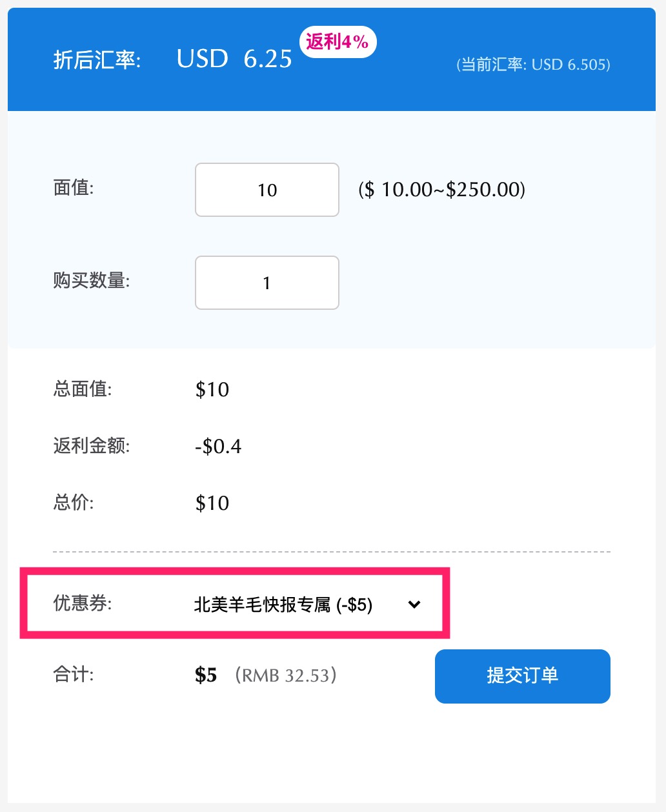Click the 面值 field label
Image resolution: width=666 pixels, height=812 pixels.
(x=73, y=188)
